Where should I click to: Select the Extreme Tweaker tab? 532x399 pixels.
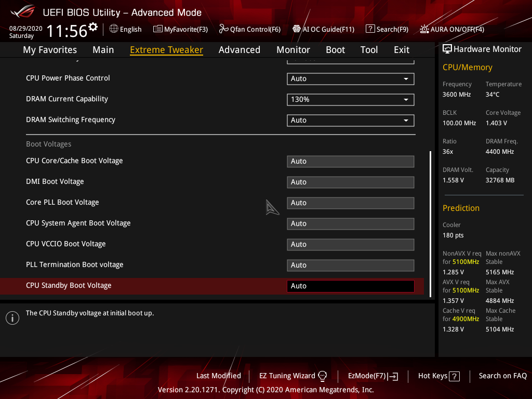(167, 50)
